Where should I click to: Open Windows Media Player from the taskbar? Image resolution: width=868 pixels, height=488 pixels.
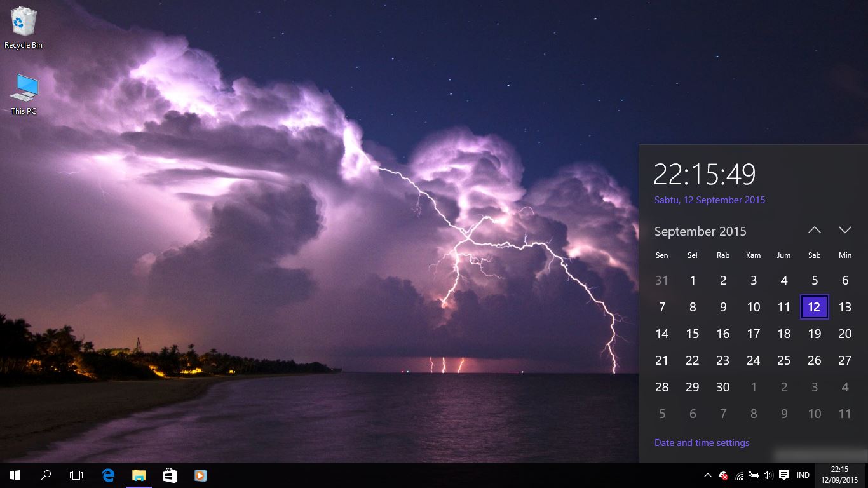[x=200, y=475]
